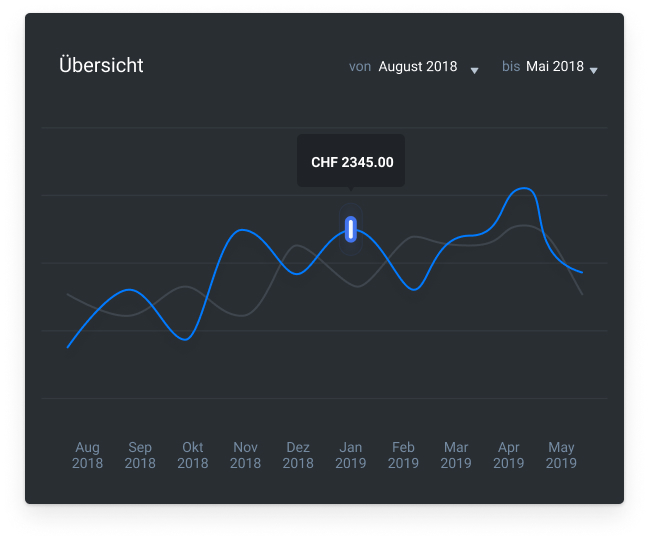Select the Mar 2019 axis label

(456, 455)
